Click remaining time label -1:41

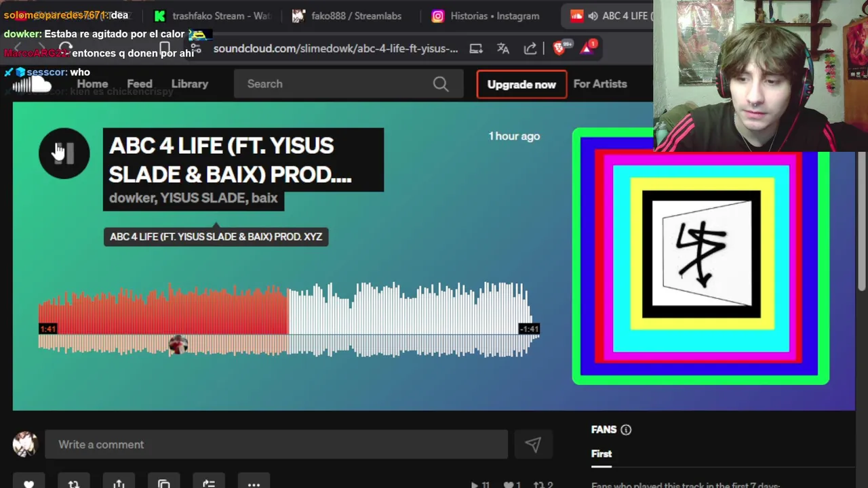(529, 329)
